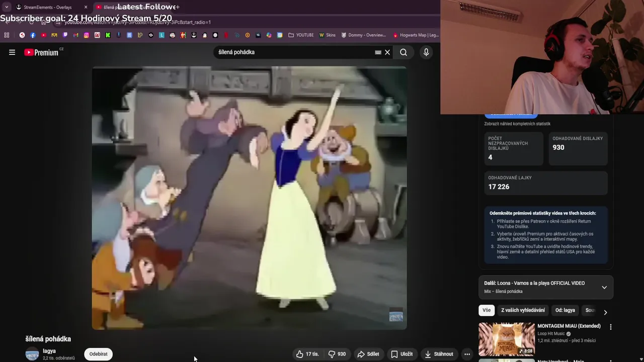Open the lagya channel name link
Viewport: 644px width, 362px height.
click(x=49, y=351)
